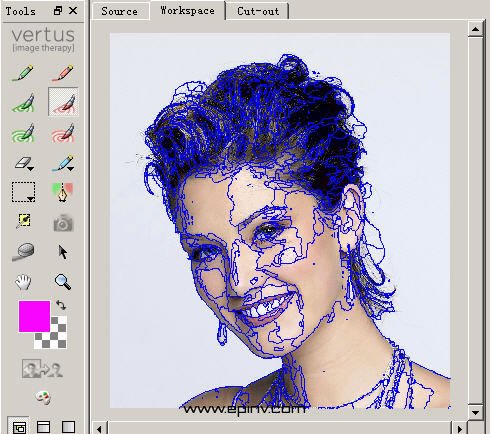Pick the green ripple fill brush

tap(23, 133)
